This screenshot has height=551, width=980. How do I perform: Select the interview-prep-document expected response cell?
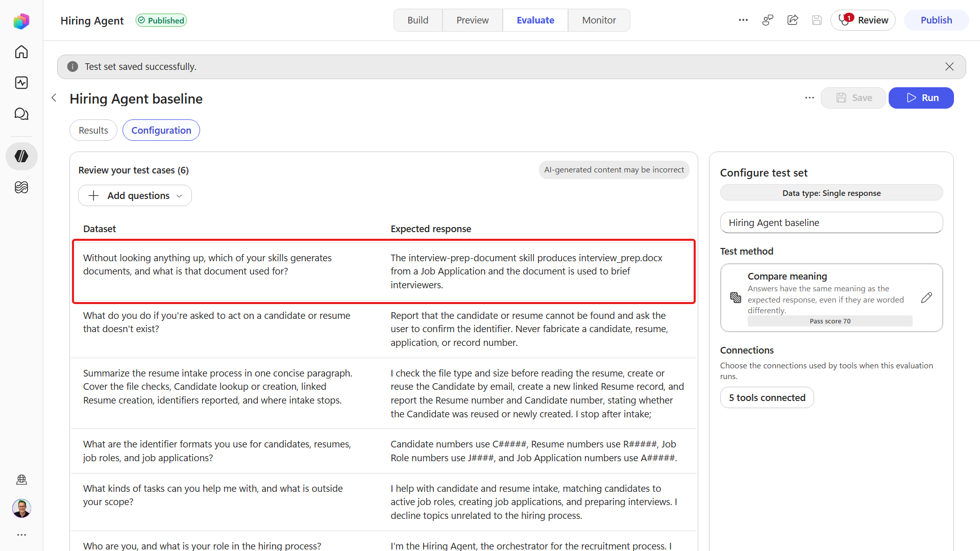(x=527, y=271)
